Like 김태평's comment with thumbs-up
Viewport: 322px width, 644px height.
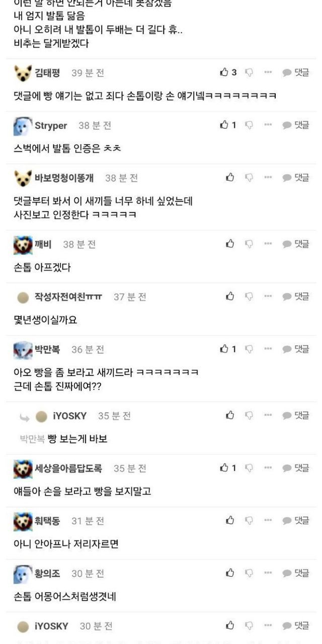(224, 72)
